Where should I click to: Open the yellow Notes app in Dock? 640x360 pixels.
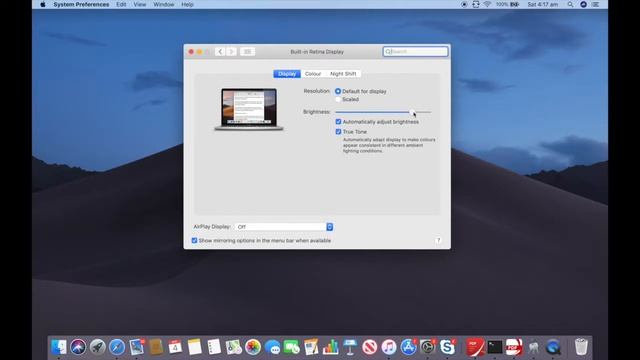[195, 347]
